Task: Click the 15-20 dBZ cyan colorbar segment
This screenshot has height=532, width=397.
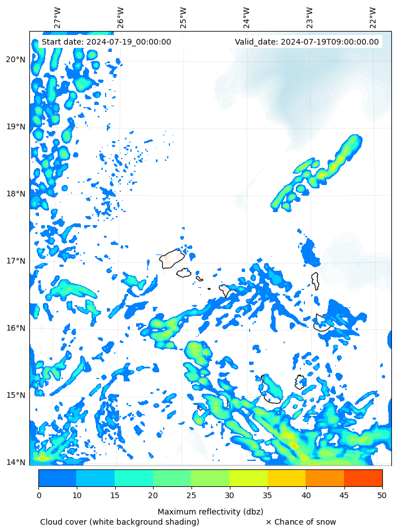Action: pyautogui.click(x=134, y=478)
